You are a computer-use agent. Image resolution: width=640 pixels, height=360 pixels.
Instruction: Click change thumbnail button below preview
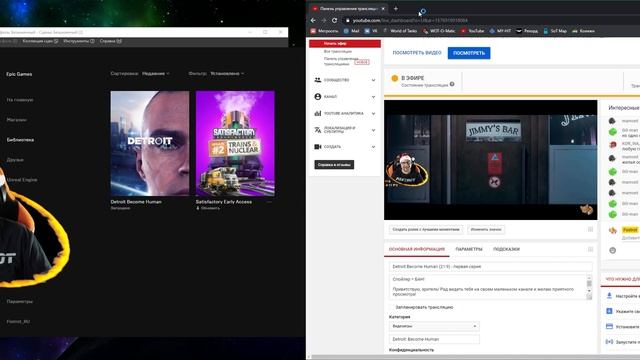tap(486, 229)
